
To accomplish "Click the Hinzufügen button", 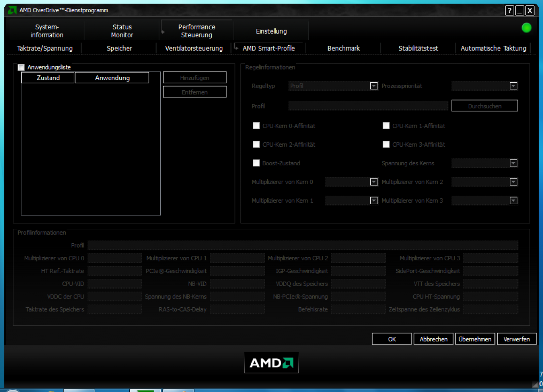I will (x=195, y=78).
